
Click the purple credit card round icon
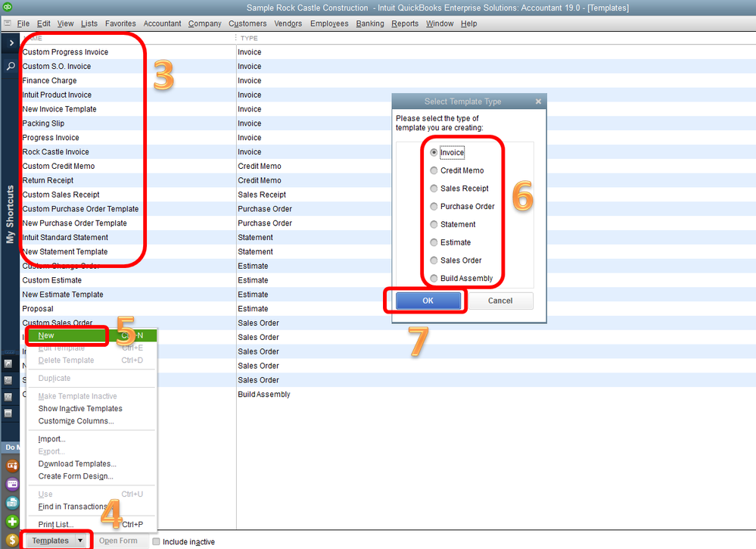click(x=12, y=484)
